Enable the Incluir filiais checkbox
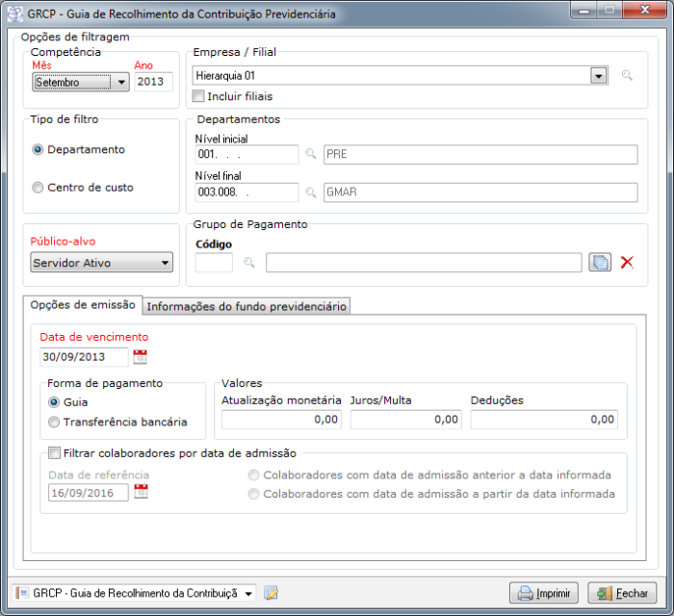 pos(198,96)
